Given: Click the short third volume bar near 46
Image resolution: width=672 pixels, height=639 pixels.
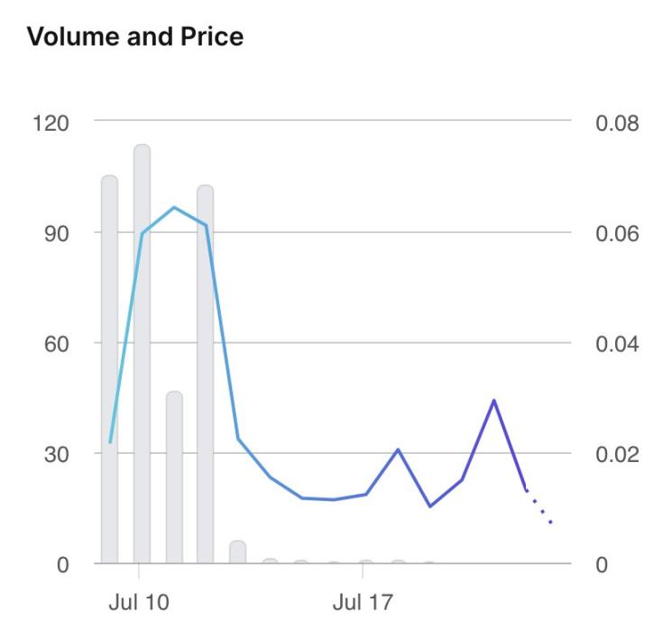Looking at the screenshot, I should tap(174, 478).
